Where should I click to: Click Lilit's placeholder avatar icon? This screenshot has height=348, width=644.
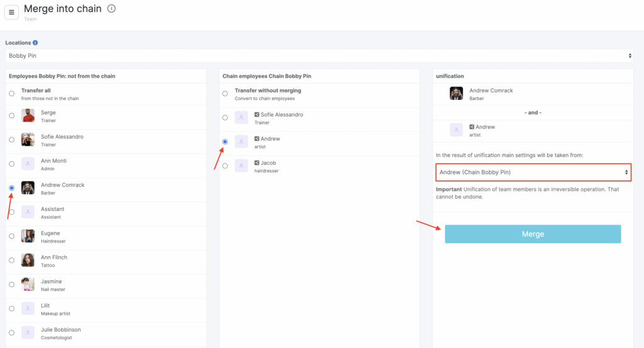click(x=28, y=308)
